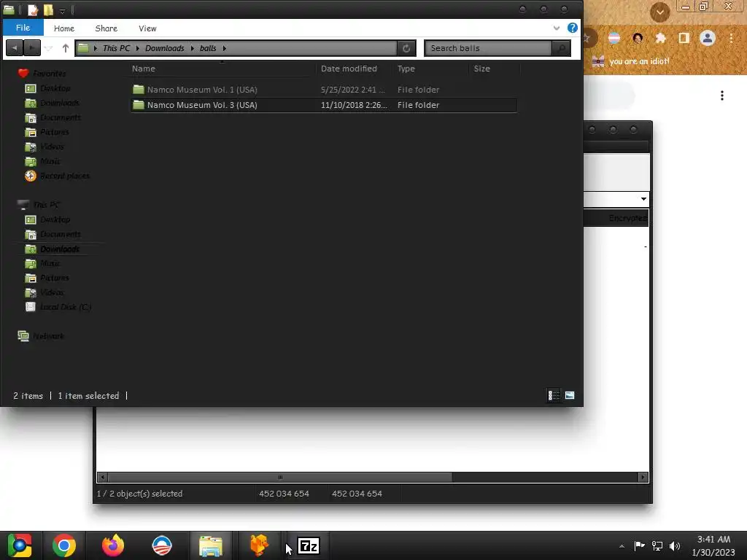Open Desktop under Favorites
This screenshot has height=560, width=747.
coord(47,88)
